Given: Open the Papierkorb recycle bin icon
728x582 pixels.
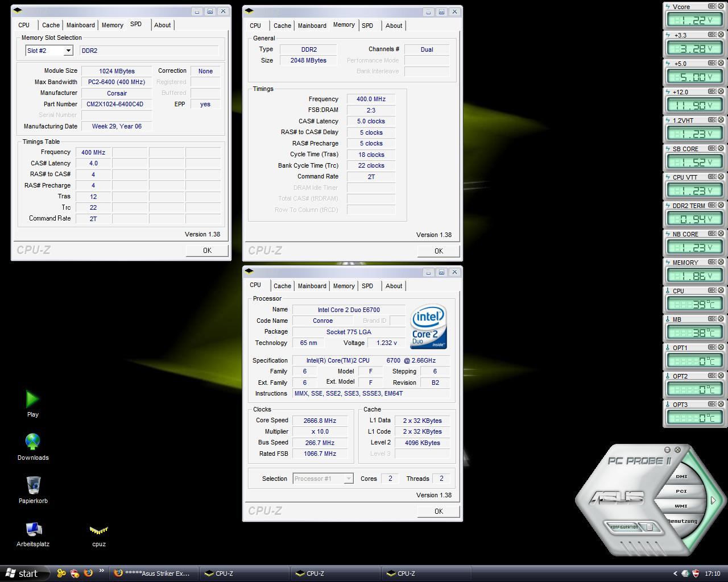Looking at the screenshot, I should (33, 490).
